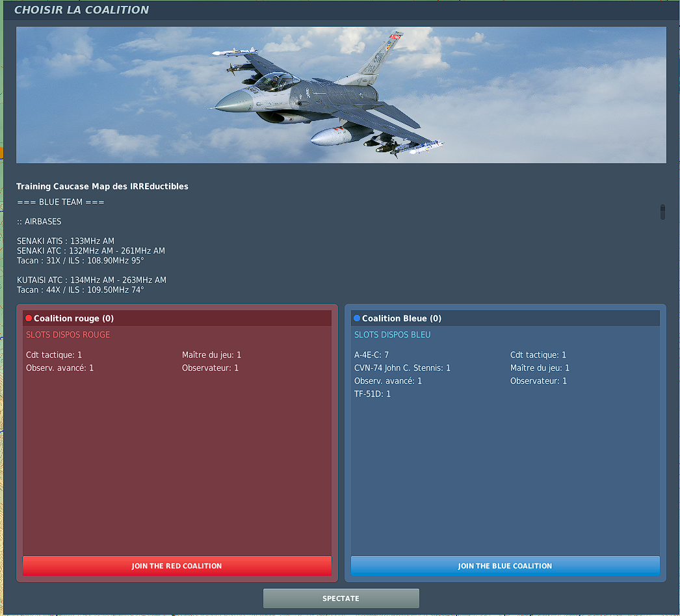Click red "Observateur: 1" entry

[x=211, y=368]
